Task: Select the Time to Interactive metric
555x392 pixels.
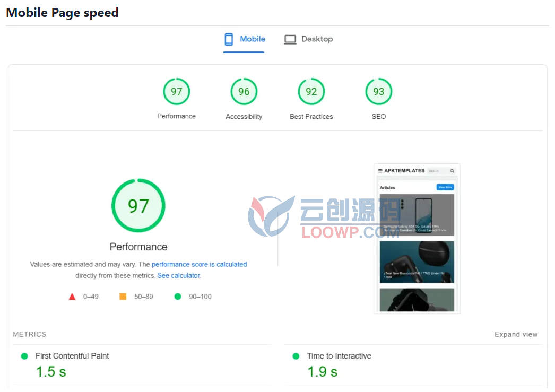Action: 413,365
